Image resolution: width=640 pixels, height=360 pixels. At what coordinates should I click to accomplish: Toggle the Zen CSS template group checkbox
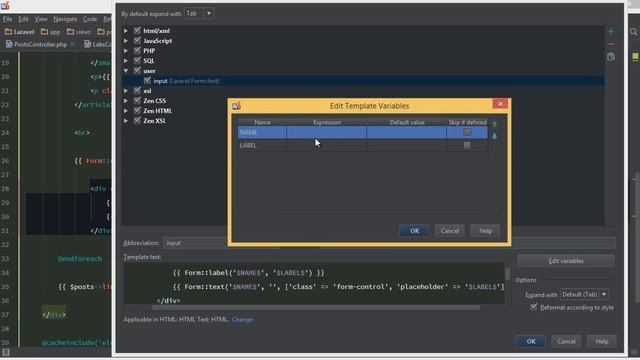(137, 100)
